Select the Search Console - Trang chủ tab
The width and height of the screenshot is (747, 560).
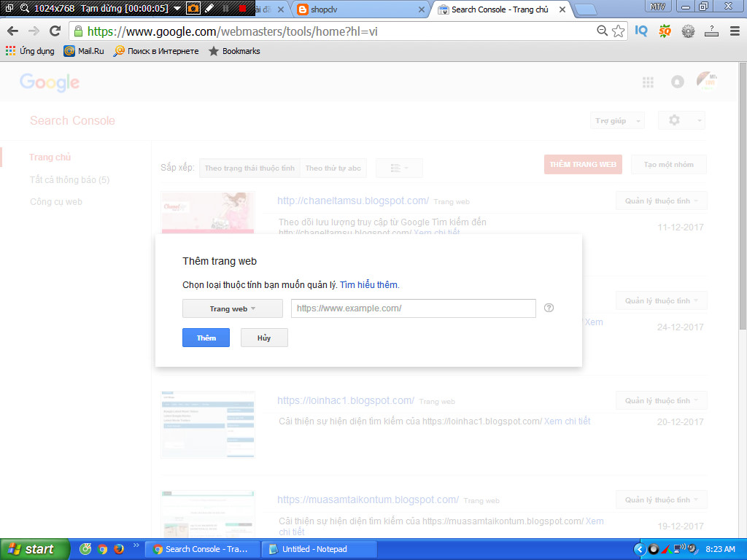(500, 9)
